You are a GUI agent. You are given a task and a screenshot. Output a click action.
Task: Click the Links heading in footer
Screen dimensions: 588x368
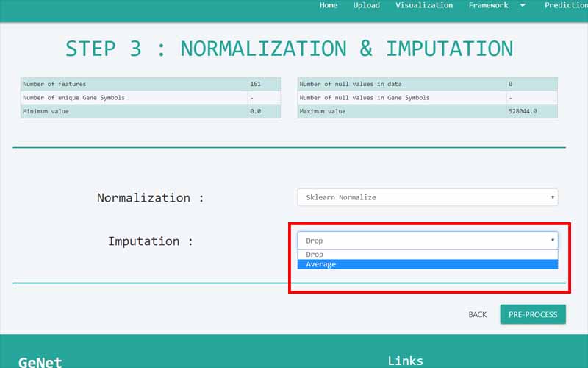tap(405, 361)
